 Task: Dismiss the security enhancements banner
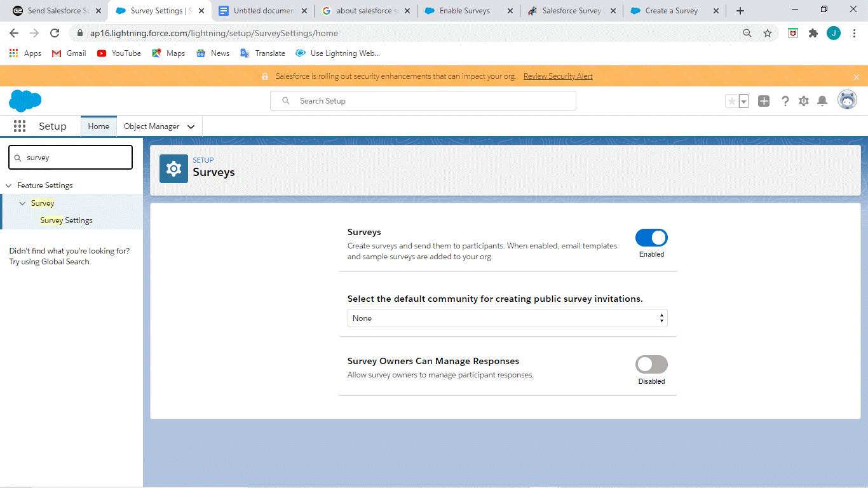[x=857, y=76]
